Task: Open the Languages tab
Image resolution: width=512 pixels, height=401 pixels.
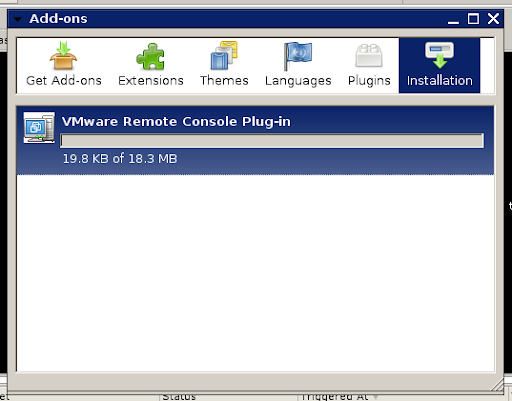Action: coord(298,65)
